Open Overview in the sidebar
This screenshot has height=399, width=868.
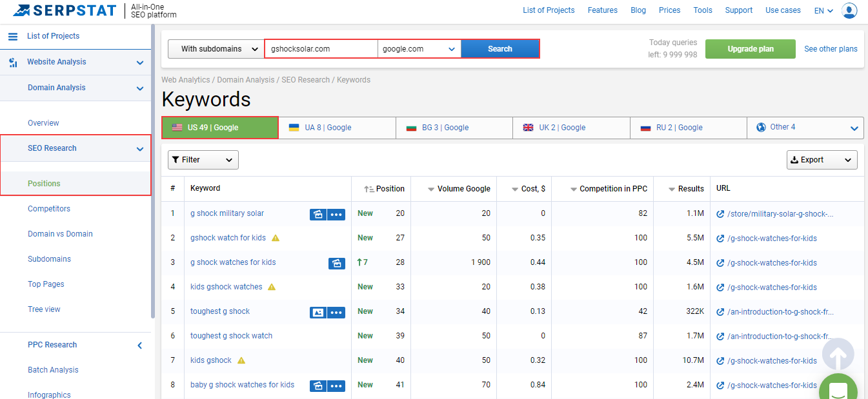pyautogui.click(x=43, y=123)
